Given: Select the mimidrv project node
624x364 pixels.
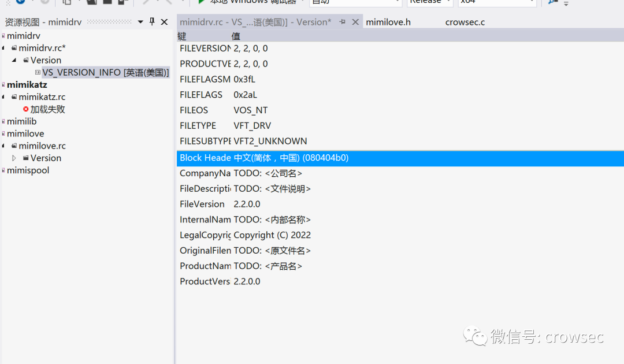Looking at the screenshot, I should point(24,36).
